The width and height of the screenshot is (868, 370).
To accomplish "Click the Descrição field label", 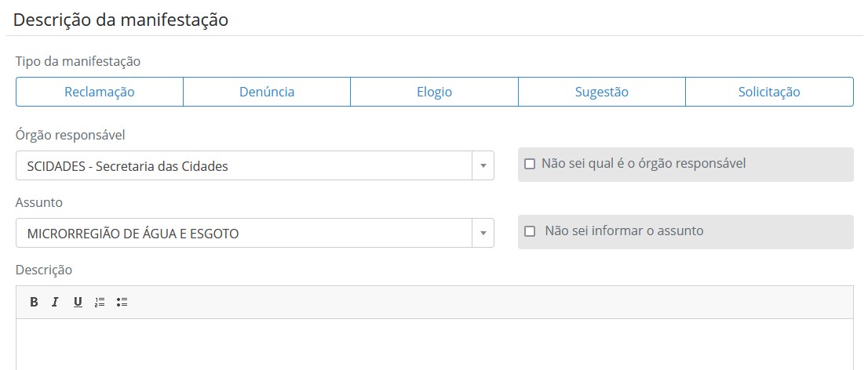I will coord(44,270).
